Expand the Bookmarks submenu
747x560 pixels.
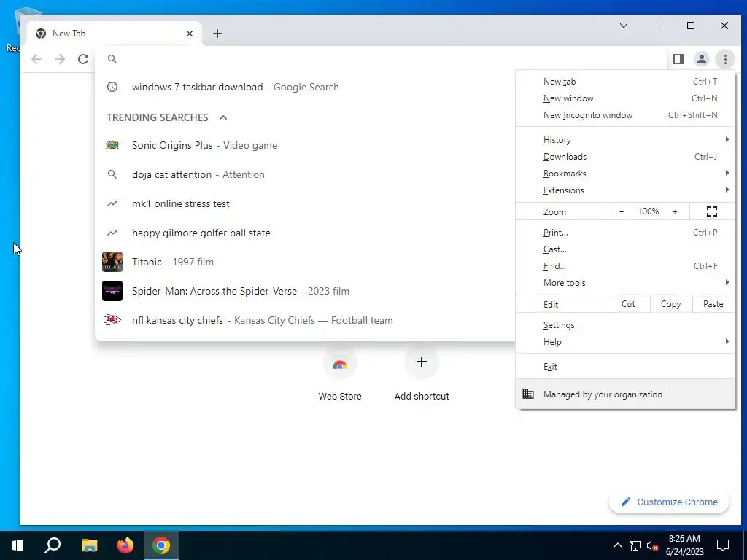(x=625, y=174)
